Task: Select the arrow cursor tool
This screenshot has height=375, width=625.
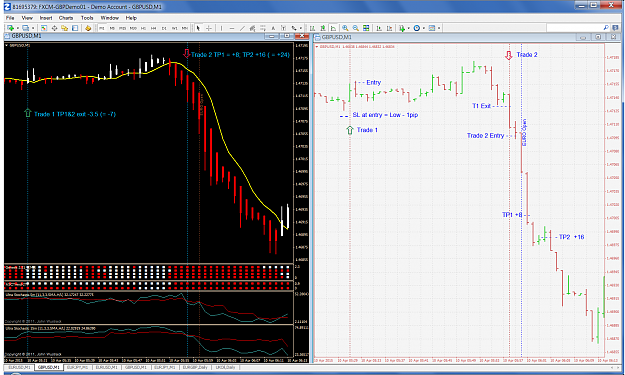Action: pyautogui.click(x=198, y=28)
